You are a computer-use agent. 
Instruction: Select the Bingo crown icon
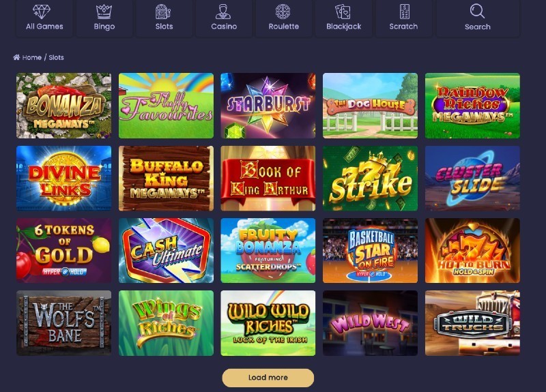(104, 11)
